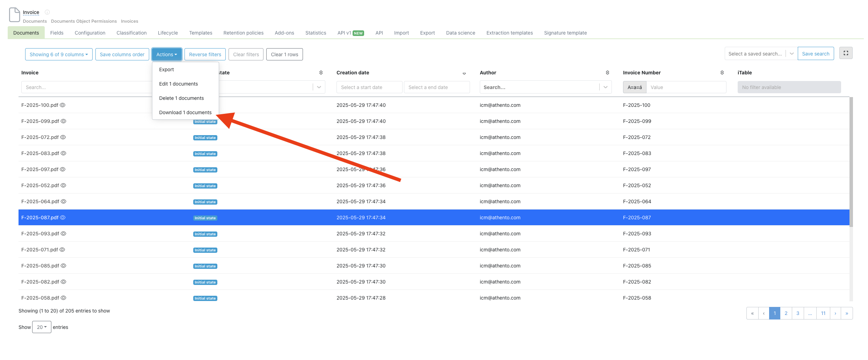868x360 pixels.
Task: Click eye icon next to F-2025-087.pdf
Action: click(x=63, y=218)
